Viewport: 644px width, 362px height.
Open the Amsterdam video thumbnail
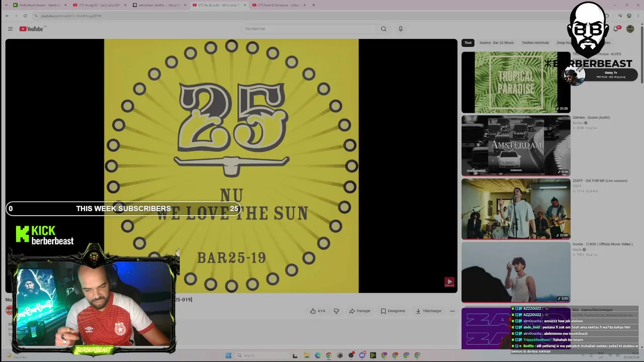click(x=516, y=145)
